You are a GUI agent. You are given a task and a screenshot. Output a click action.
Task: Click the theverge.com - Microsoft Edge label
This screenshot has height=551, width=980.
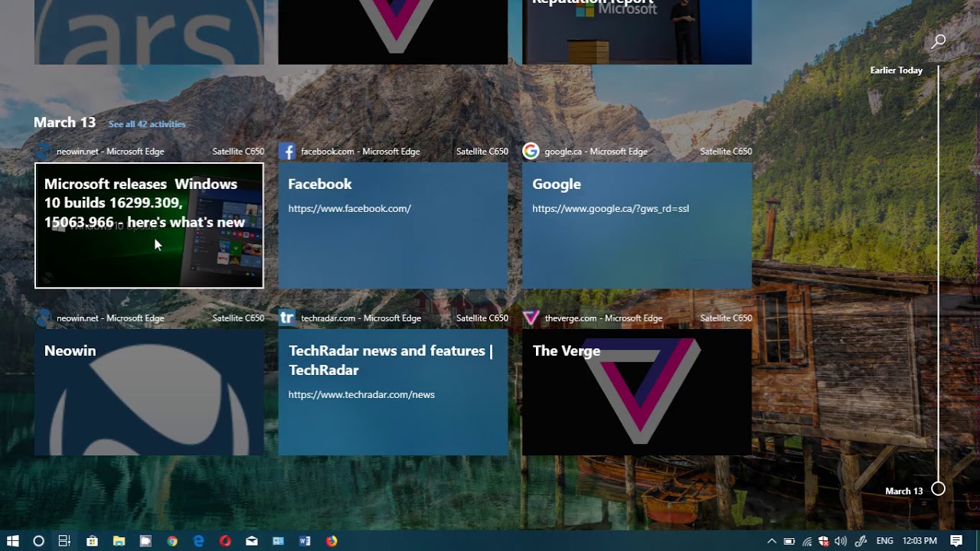point(603,318)
